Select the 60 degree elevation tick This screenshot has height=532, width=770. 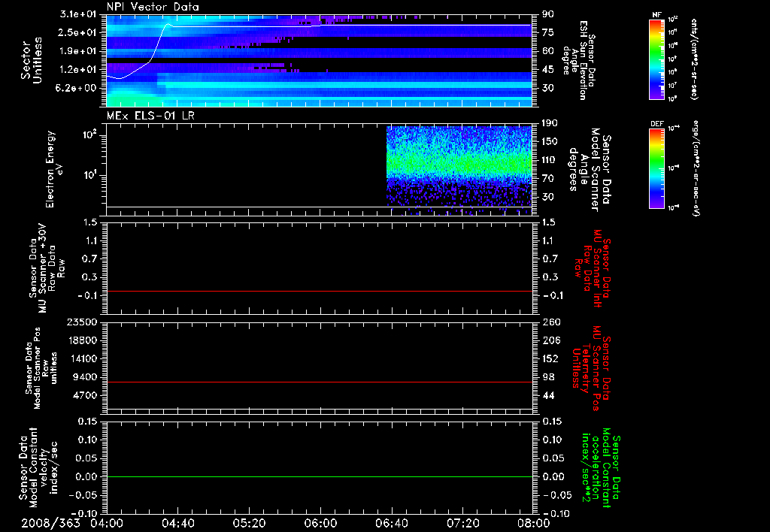coord(548,51)
